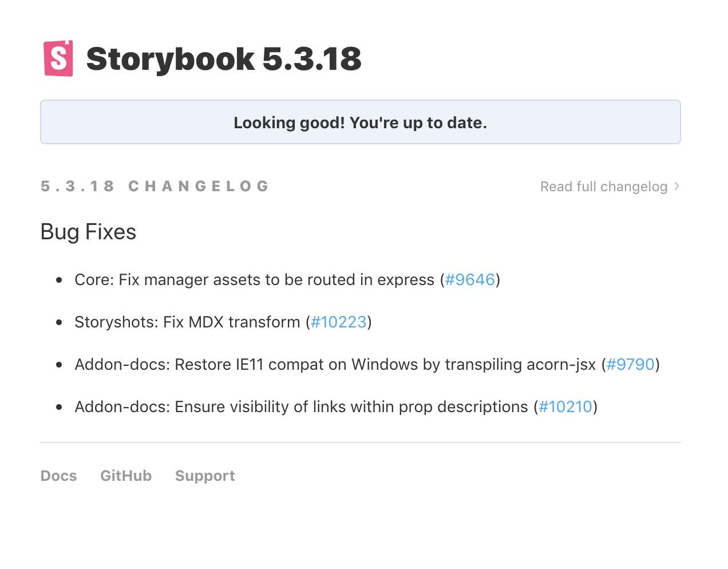Open the Support link in the footer
This screenshot has width=728, height=569.
(x=205, y=475)
